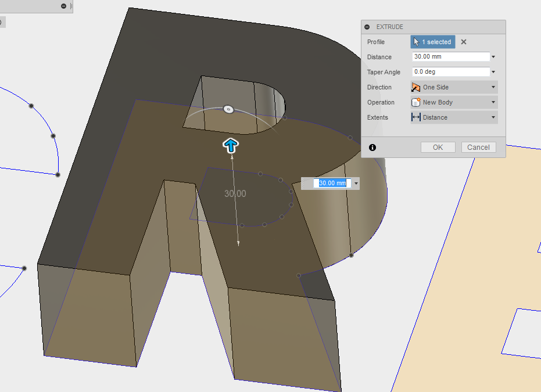Click the on-canvas 30.00 mm input box
Screen dimensions: 541x392
(332, 183)
